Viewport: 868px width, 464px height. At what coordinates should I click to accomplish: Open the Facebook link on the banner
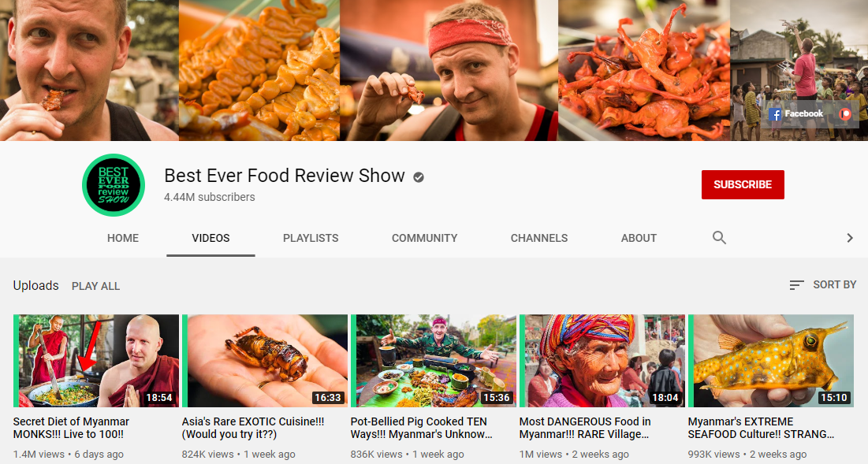pos(796,114)
